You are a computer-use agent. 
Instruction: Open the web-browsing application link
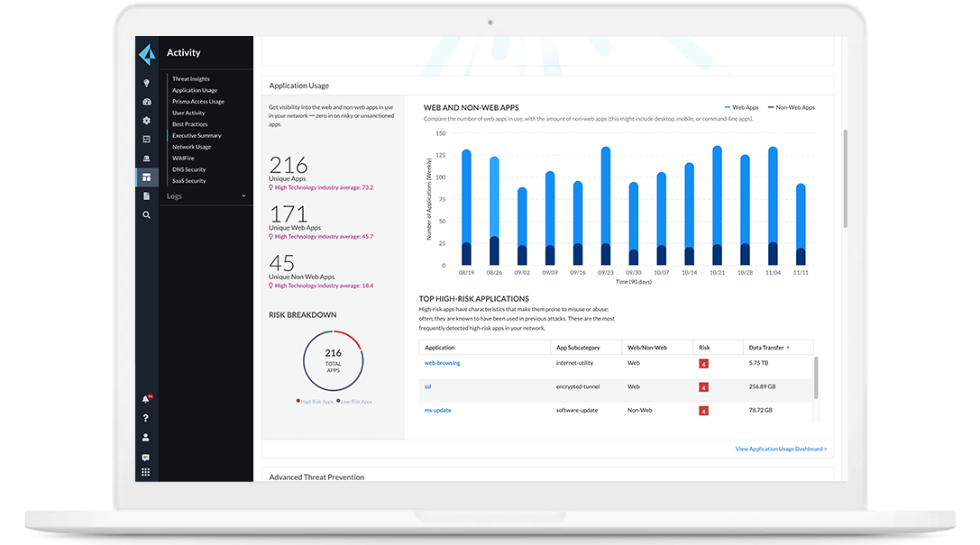pyautogui.click(x=442, y=363)
